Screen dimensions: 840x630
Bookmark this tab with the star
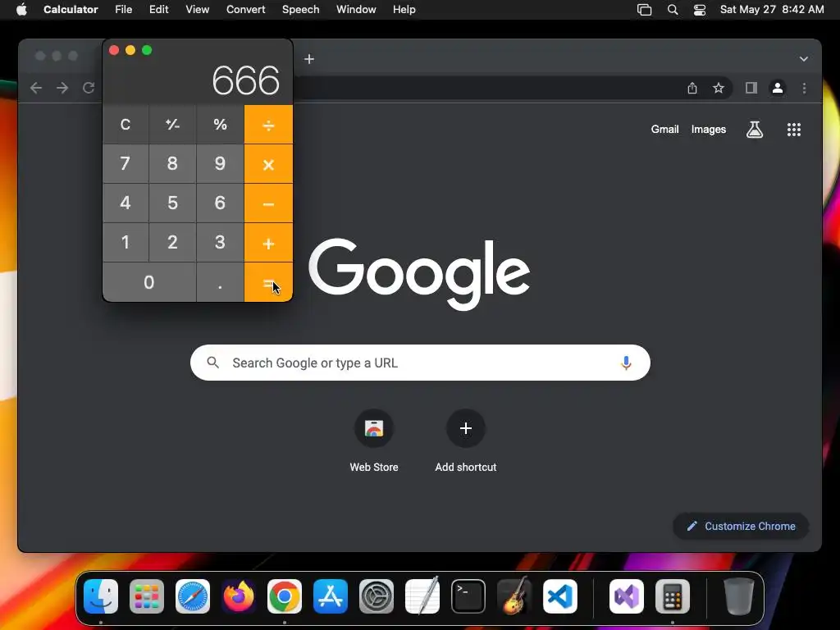coord(719,88)
